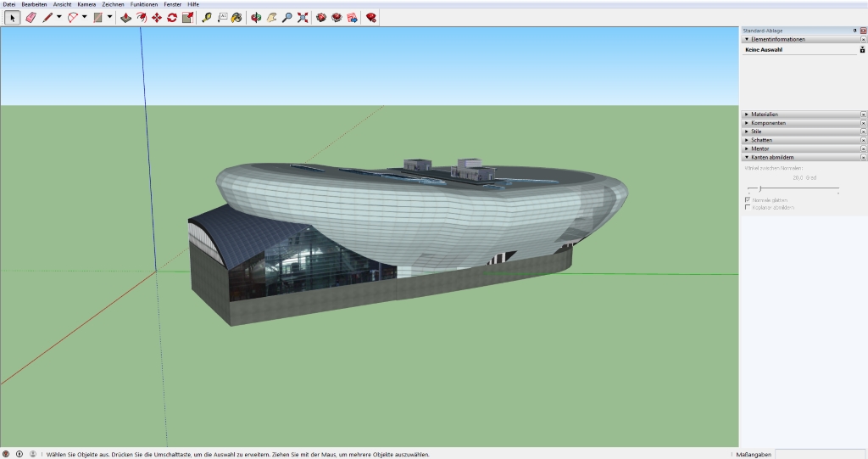Open the dropdown arrow beside the Line tool

58,17
